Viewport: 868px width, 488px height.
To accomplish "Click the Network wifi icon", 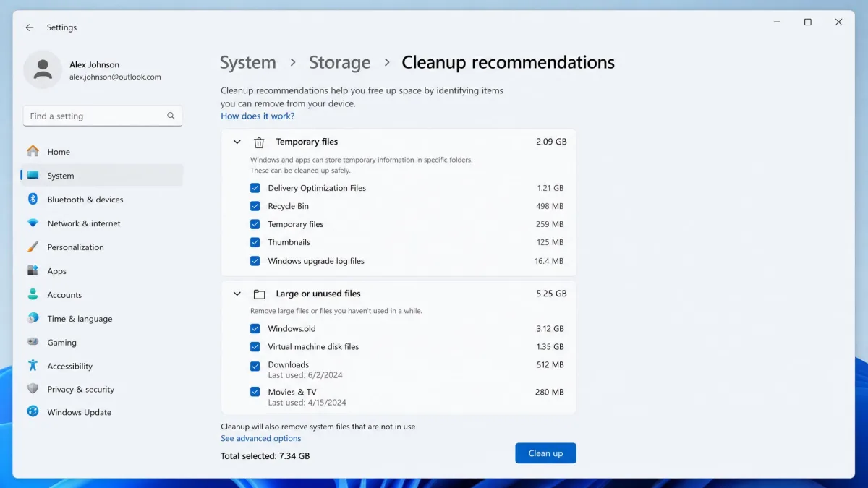I will point(33,223).
